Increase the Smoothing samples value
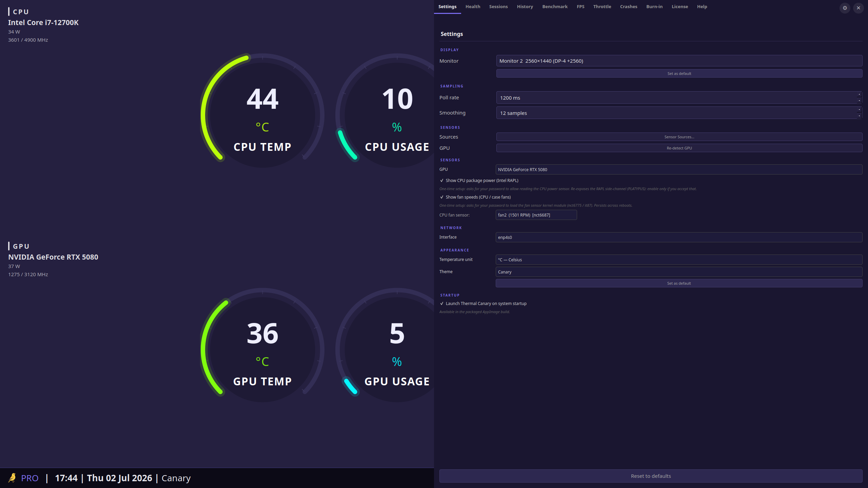The image size is (868, 488). tap(859, 110)
